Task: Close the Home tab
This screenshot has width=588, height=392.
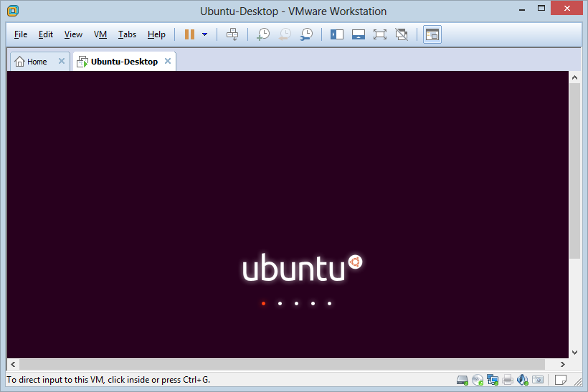Action: [62, 61]
